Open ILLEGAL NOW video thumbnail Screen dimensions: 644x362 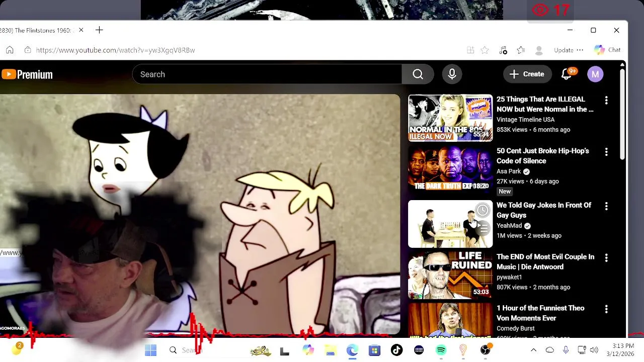(x=450, y=118)
